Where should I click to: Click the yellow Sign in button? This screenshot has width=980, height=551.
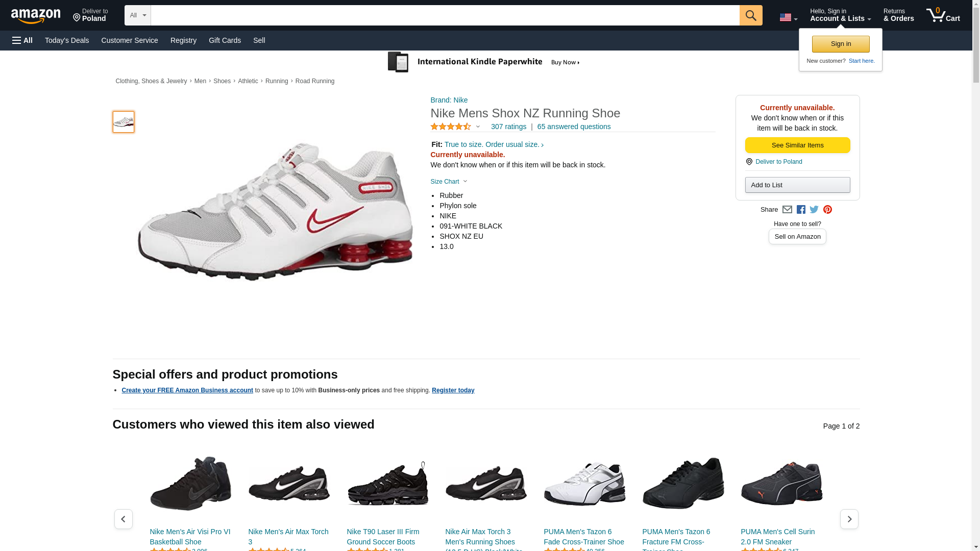coord(841,44)
